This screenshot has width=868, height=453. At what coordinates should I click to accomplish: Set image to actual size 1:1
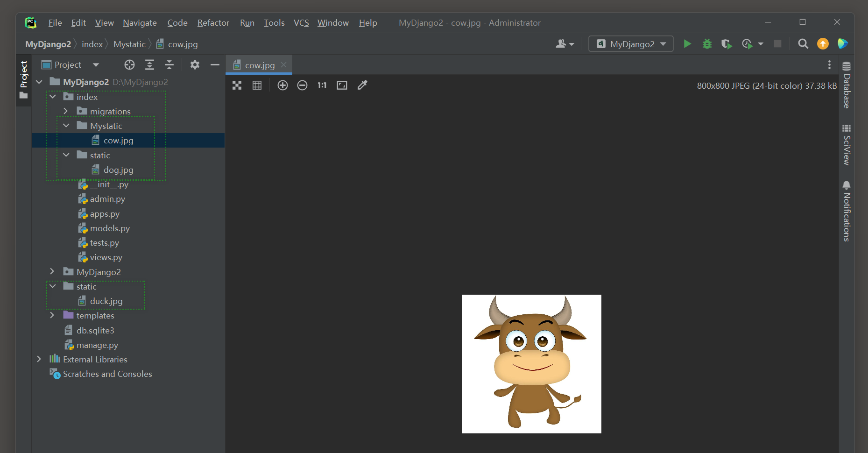(x=322, y=85)
